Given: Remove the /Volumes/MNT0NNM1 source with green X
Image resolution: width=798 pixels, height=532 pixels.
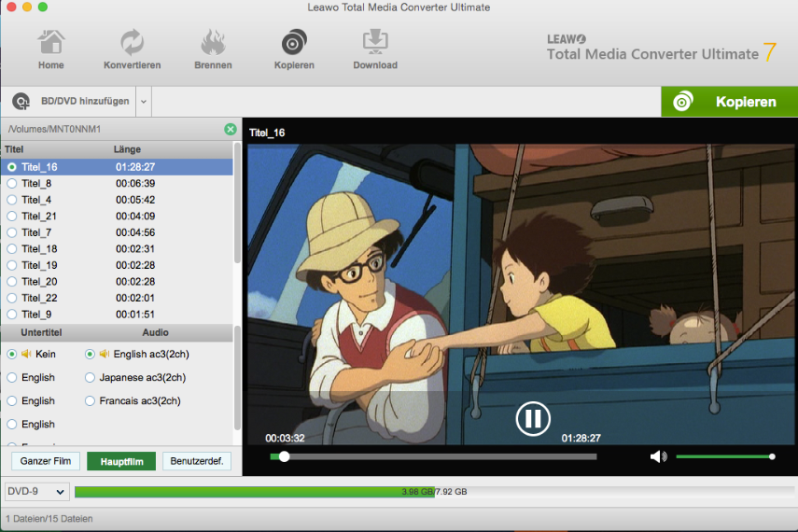Looking at the screenshot, I should click(230, 130).
